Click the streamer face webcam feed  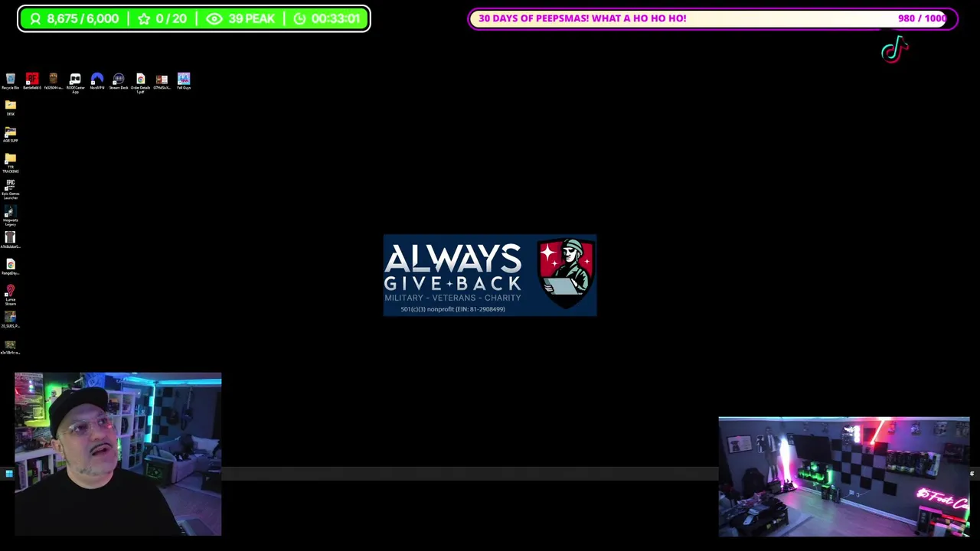[118, 454]
